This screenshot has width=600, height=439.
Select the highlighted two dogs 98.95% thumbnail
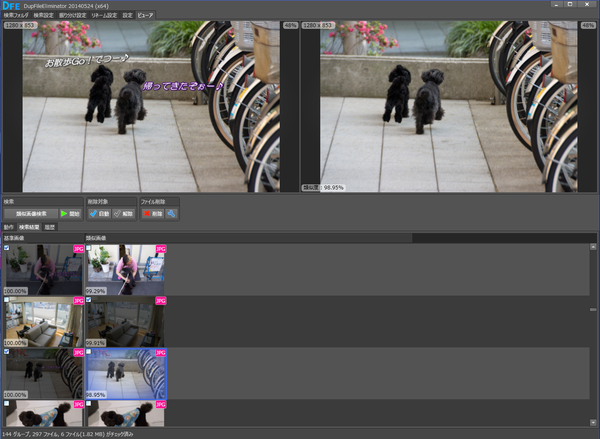coord(126,374)
